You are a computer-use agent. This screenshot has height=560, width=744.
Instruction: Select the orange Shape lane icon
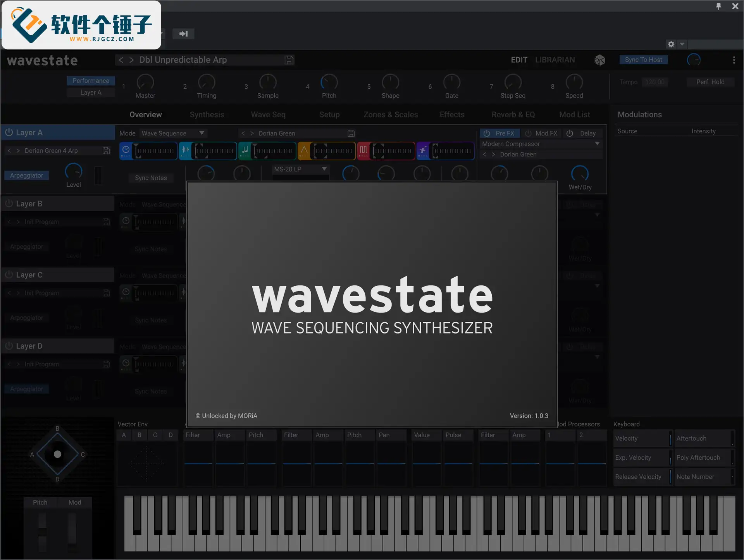click(x=304, y=150)
